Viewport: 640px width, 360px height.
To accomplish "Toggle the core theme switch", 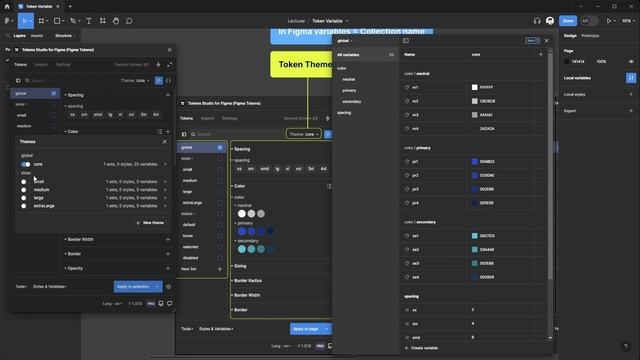I will pyautogui.click(x=26, y=164).
